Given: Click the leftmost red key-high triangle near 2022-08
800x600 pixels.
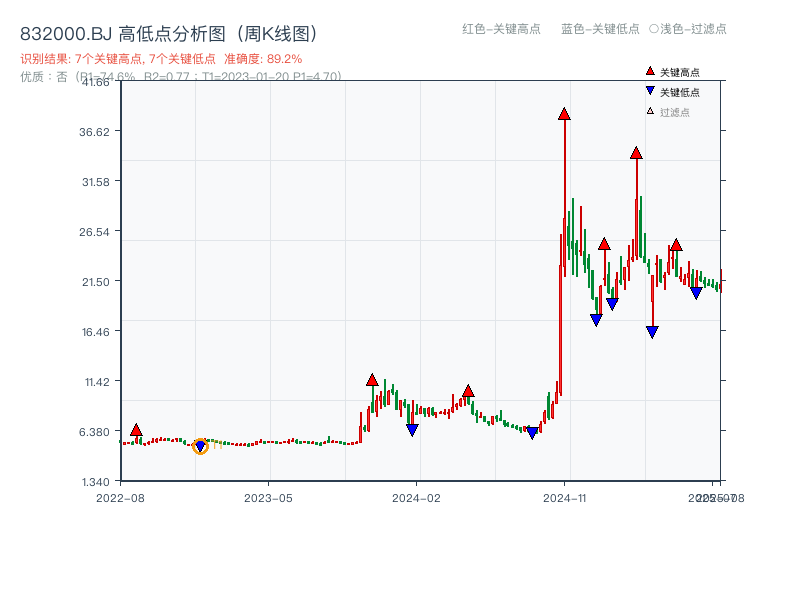Looking at the screenshot, I should pyautogui.click(x=135, y=430).
